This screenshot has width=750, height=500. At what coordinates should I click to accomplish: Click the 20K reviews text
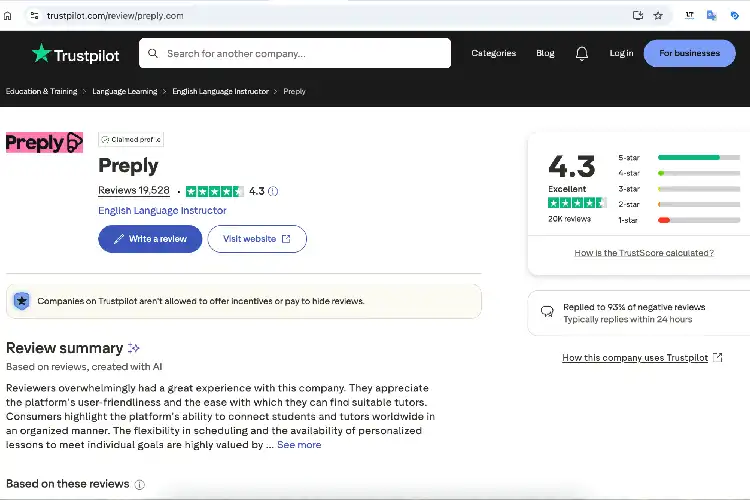pyautogui.click(x=569, y=219)
